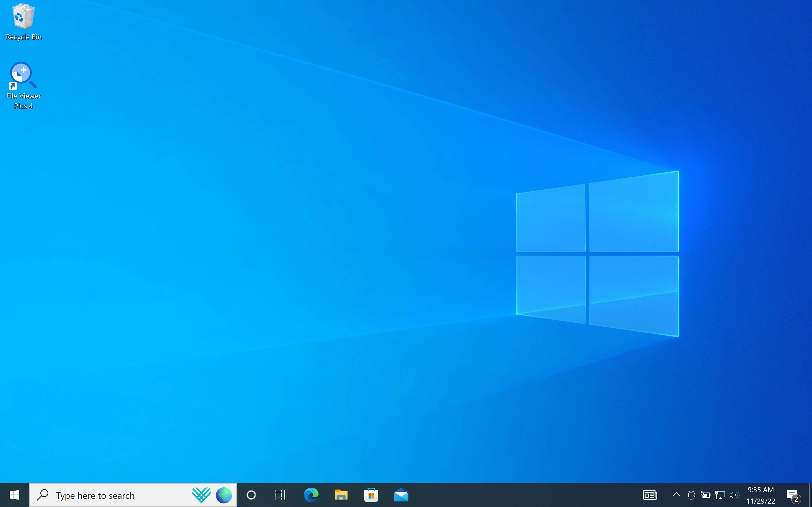The image size is (812, 507).
Task: Open network options from the tray icon
Action: click(x=720, y=495)
